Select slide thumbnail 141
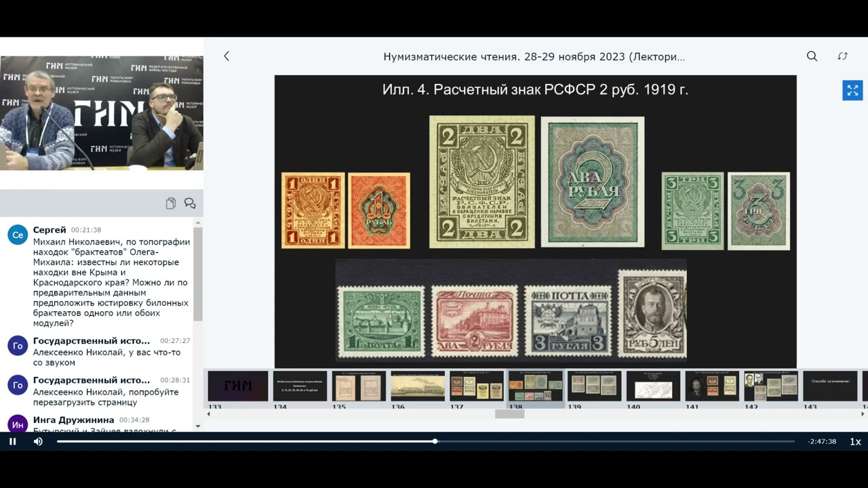The width and height of the screenshot is (868, 488). [x=713, y=386]
